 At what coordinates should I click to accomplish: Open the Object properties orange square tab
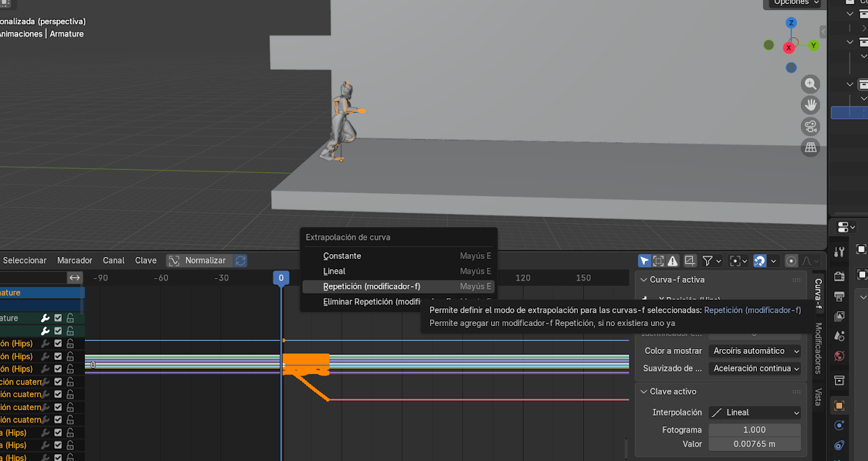840,405
